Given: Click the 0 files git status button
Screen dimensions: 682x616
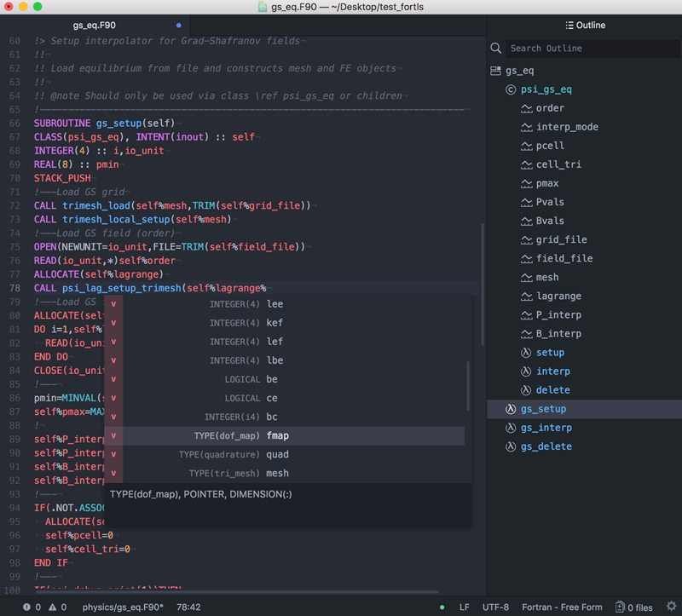Looking at the screenshot, I should pyautogui.click(x=634, y=607).
